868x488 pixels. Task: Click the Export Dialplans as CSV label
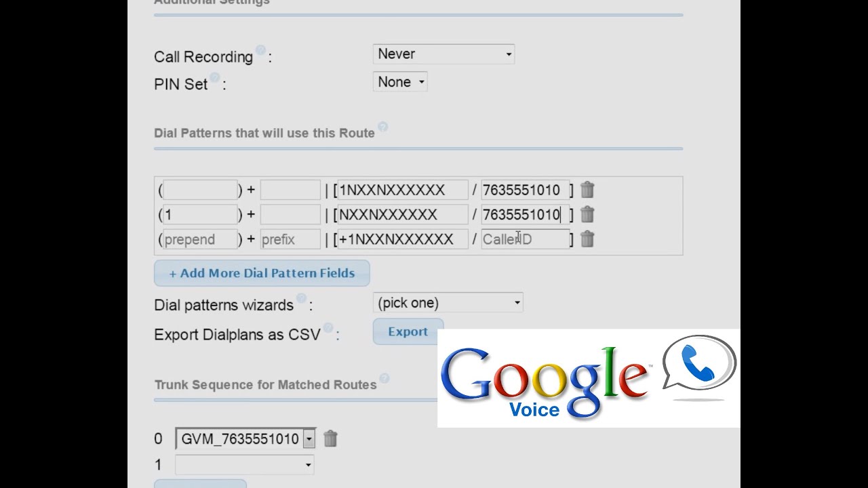click(x=237, y=334)
